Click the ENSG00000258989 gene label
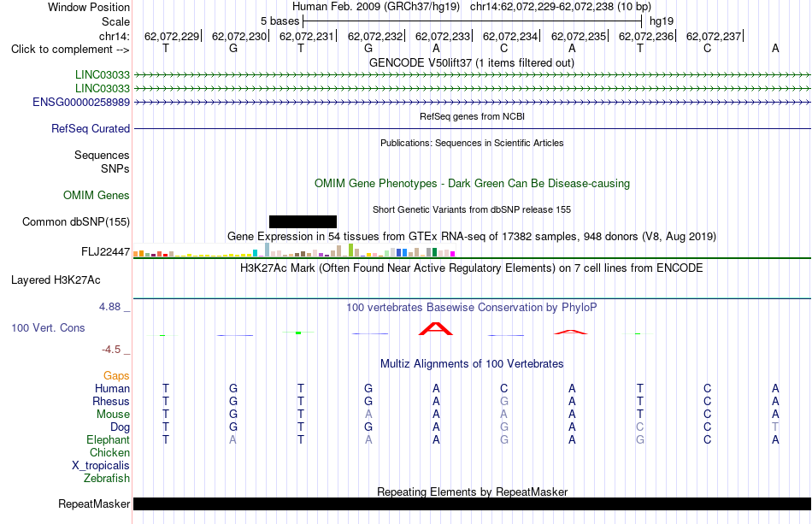Image resolution: width=812 pixels, height=524 pixels. [81, 102]
